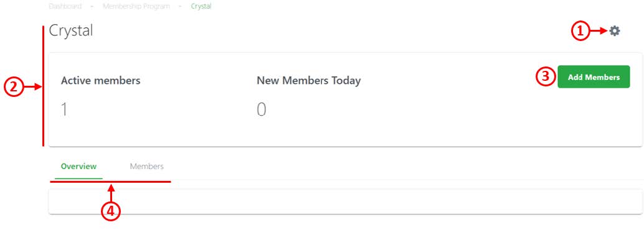Click the red circled number 2 marker
Image resolution: width=644 pixels, height=230 pixels.
click(x=13, y=87)
